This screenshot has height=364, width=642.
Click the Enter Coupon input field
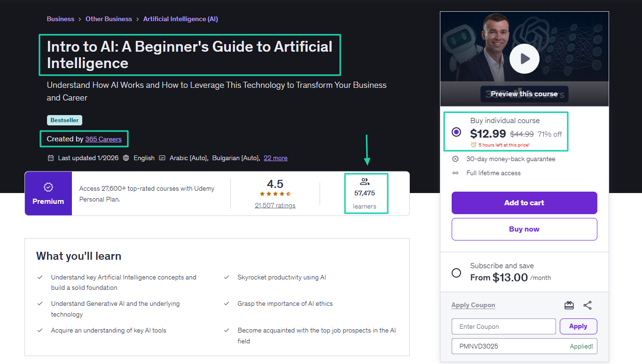point(503,326)
